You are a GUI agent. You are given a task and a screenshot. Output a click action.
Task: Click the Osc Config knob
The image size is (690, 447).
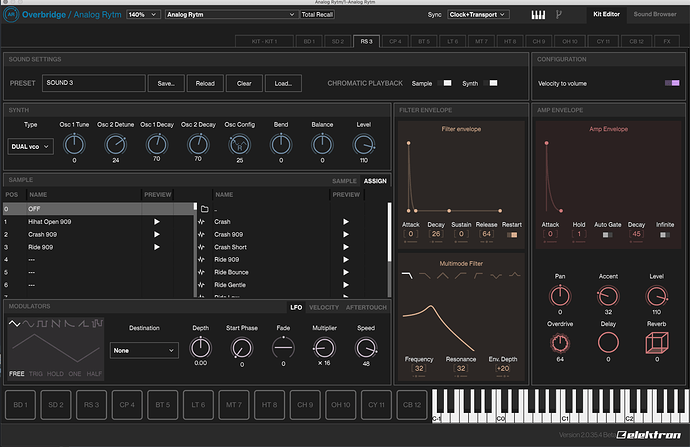(x=240, y=145)
